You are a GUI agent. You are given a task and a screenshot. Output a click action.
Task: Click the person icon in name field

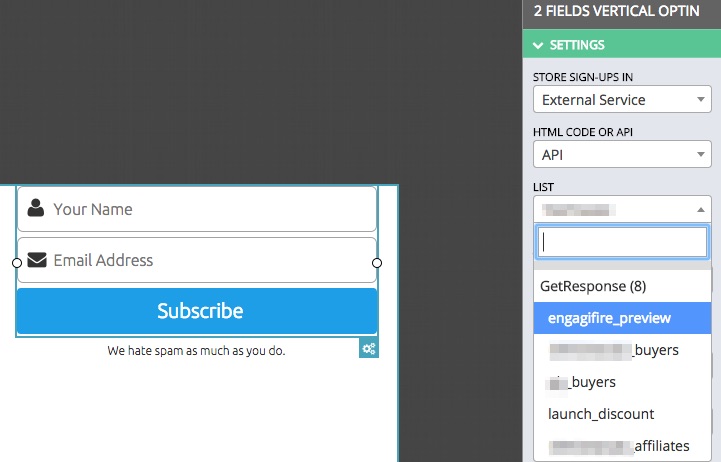coord(36,209)
